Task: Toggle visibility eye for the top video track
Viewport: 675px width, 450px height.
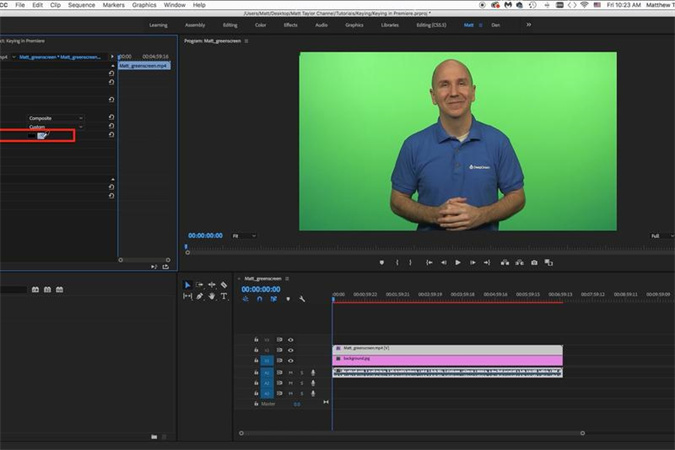Action: coord(291,340)
